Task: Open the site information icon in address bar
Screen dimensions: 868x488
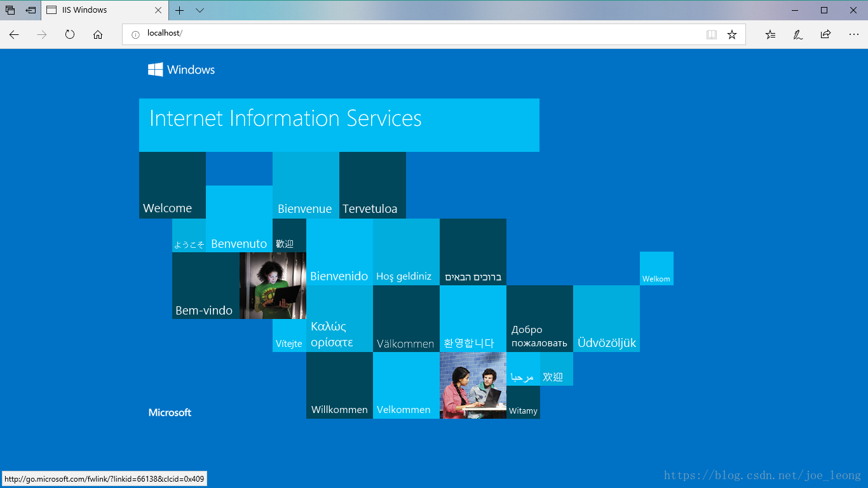Action: [135, 34]
